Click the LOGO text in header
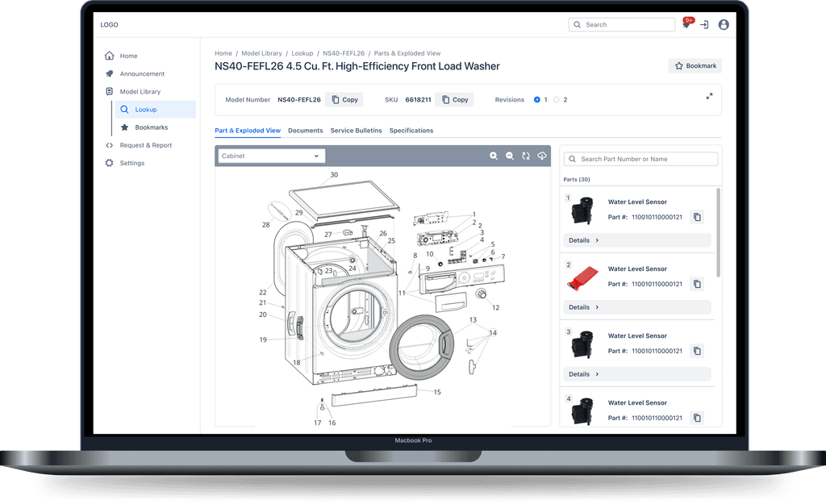The width and height of the screenshot is (826, 504). click(x=109, y=25)
